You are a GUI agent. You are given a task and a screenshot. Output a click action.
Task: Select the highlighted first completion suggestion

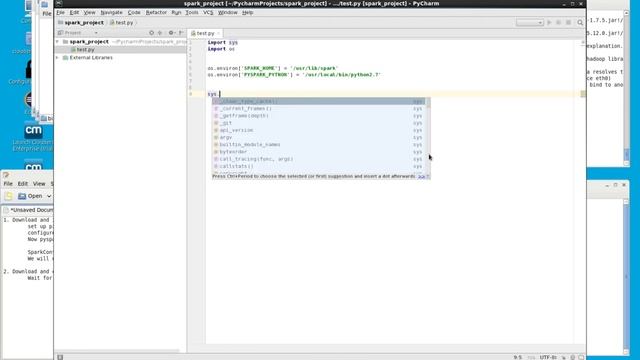click(x=318, y=101)
